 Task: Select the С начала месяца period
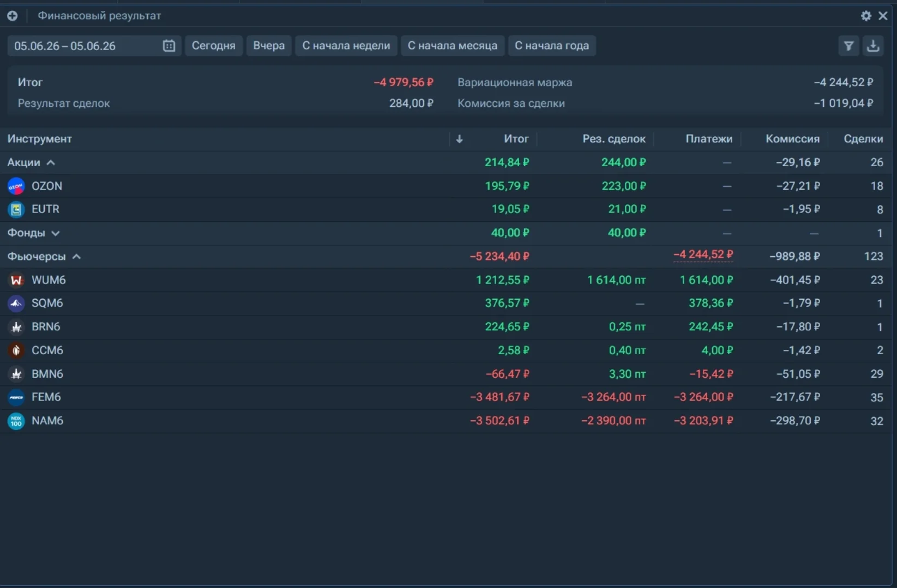[x=453, y=46]
